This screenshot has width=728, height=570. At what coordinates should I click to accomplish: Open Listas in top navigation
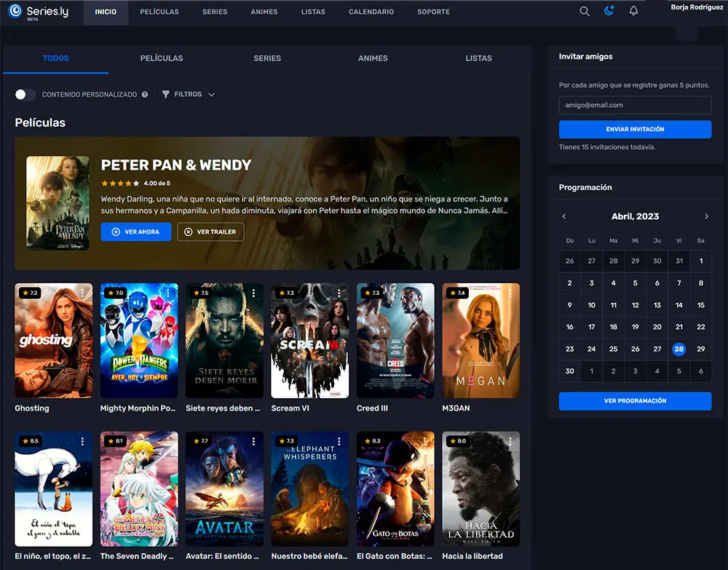pos(313,12)
